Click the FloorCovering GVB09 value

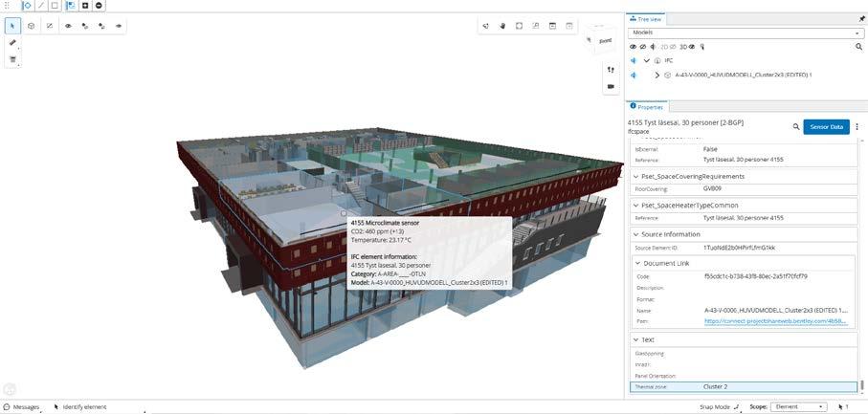[x=712, y=189]
